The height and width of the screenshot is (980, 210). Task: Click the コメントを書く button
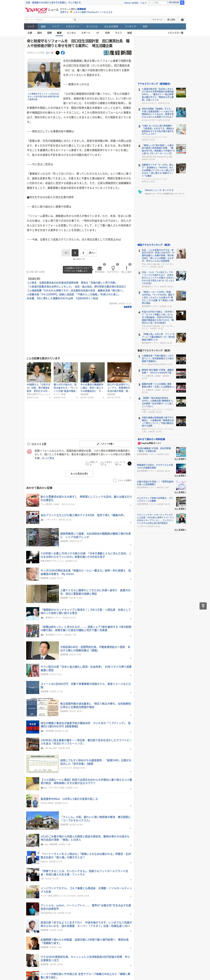(x=105, y=444)
